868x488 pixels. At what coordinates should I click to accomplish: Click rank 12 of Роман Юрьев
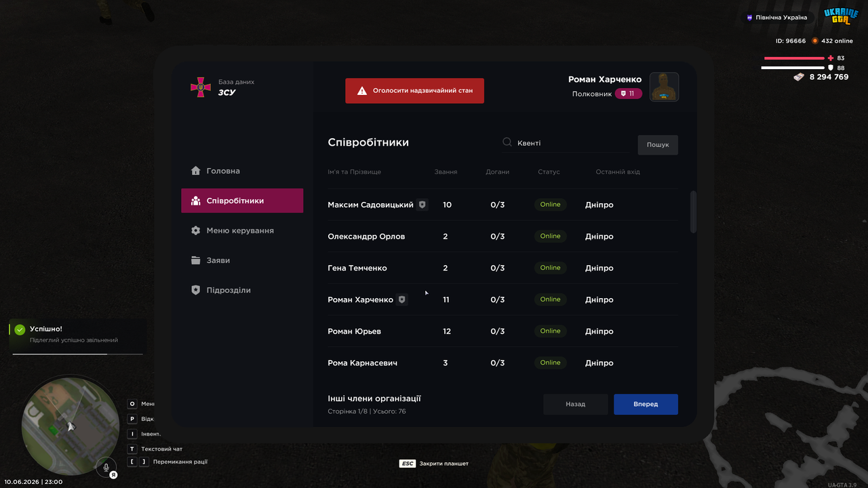point(446,331)
